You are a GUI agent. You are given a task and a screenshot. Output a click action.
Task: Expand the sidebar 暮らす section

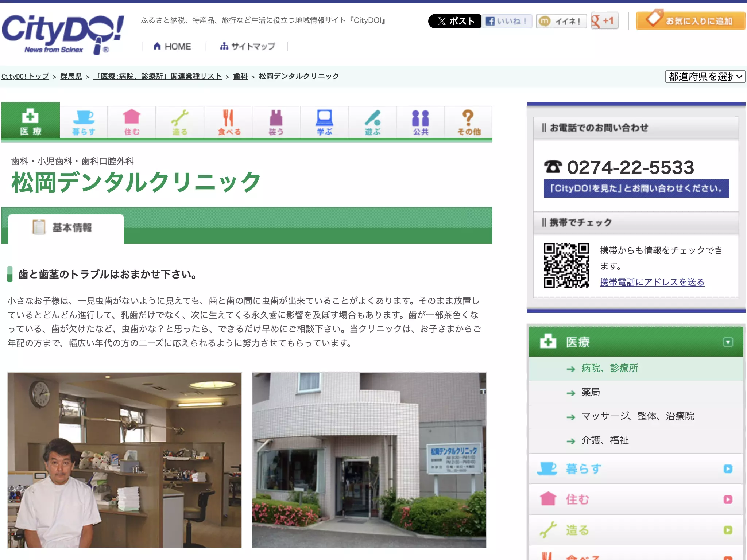(636, 468)
